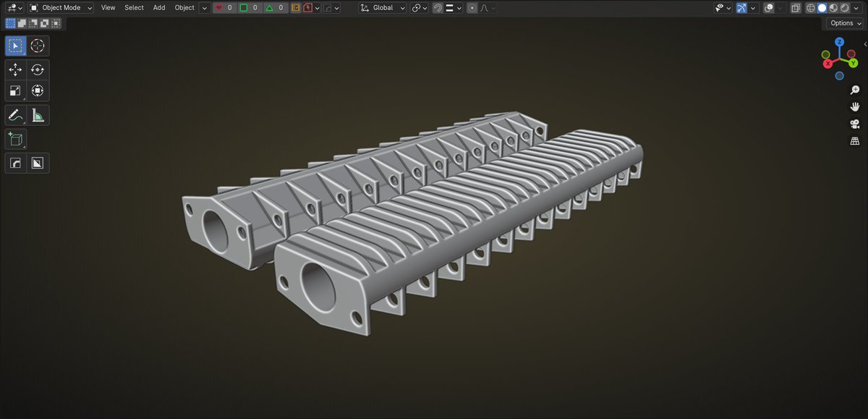868x419 pixels.
Task: Select the Select Box tool
Action: (x=15, y=46)
